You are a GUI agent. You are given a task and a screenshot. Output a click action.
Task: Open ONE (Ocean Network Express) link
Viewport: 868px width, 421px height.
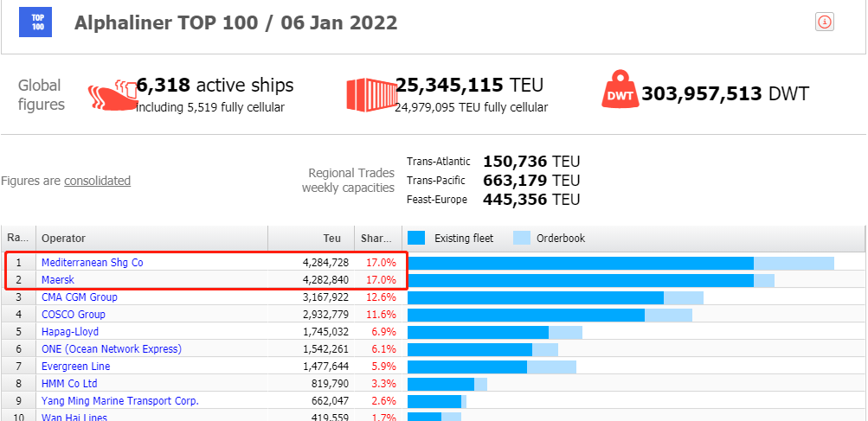[x=112, y=349]
